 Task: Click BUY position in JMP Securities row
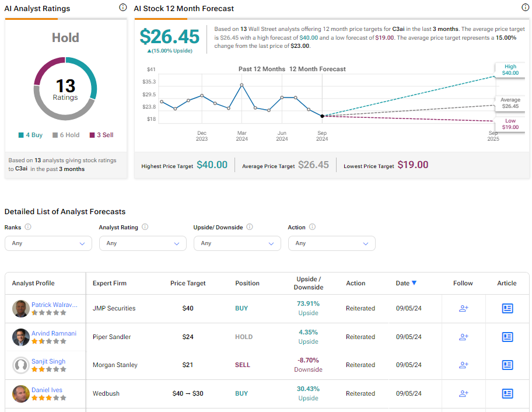pyautogui.click(x=242, y=308)
